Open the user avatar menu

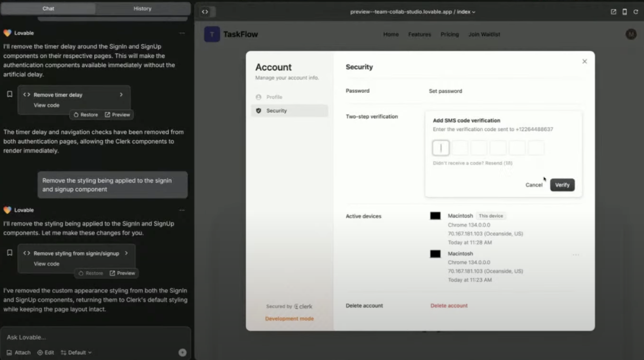click(x=631, y=34)
